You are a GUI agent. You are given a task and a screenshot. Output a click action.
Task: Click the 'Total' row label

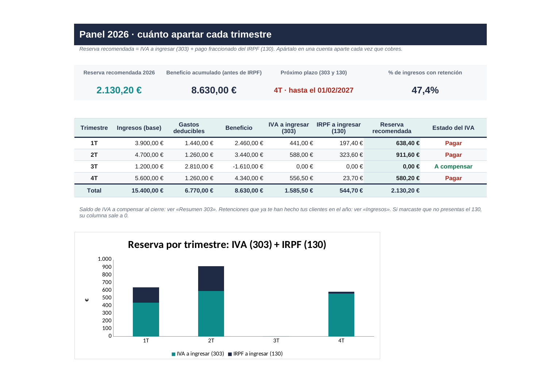94,191
